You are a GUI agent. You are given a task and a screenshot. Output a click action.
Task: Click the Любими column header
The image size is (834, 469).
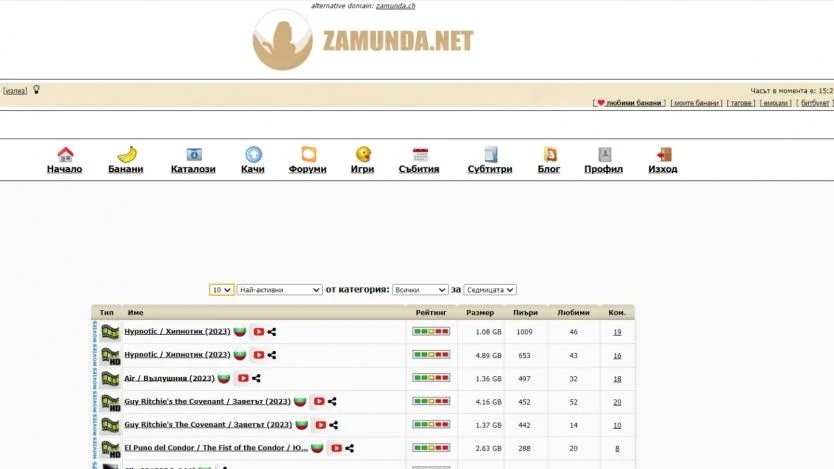click(573, 313)
